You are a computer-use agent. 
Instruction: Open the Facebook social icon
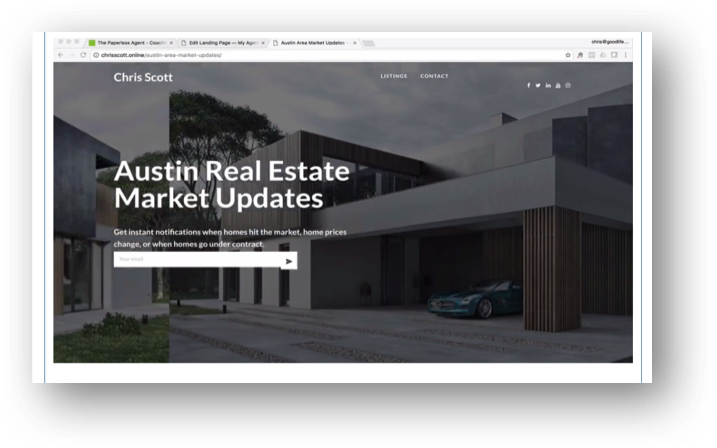coord(529,85)
